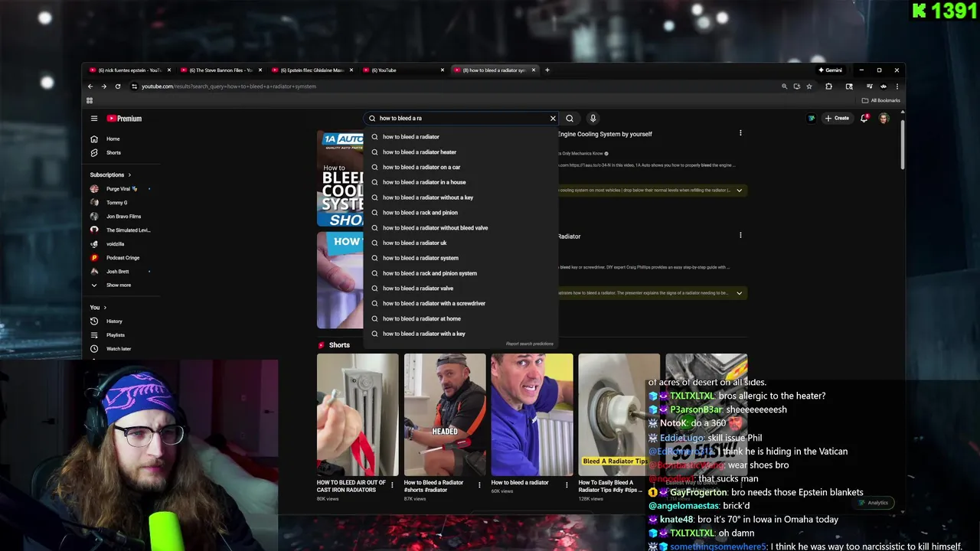Start voice search with the microphone icon
Screen dimensions: 980x551
pos(593,119)
